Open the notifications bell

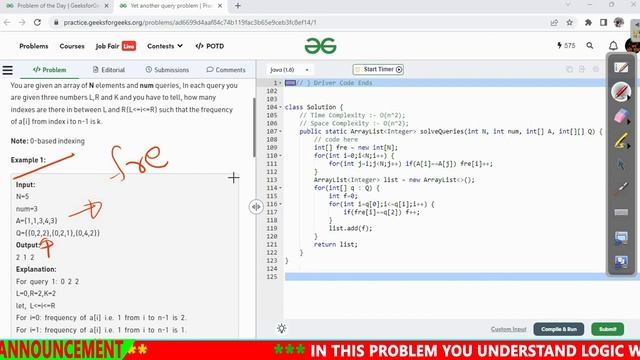point(613,46)
